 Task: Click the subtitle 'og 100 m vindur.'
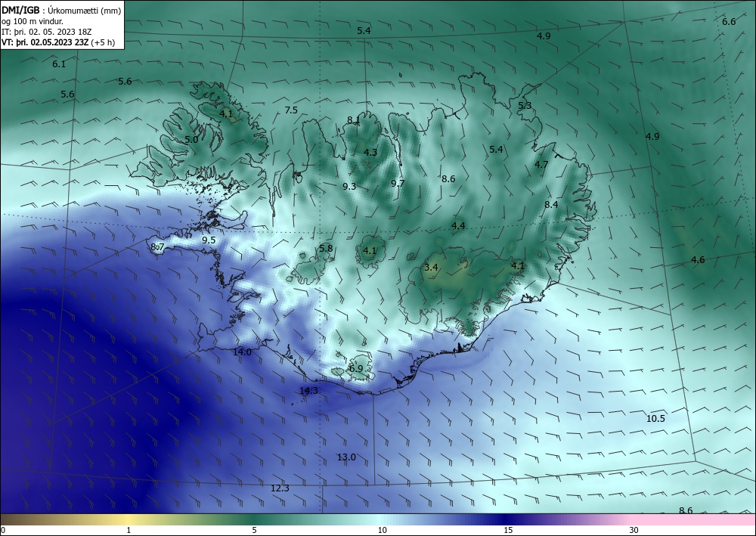33,21
